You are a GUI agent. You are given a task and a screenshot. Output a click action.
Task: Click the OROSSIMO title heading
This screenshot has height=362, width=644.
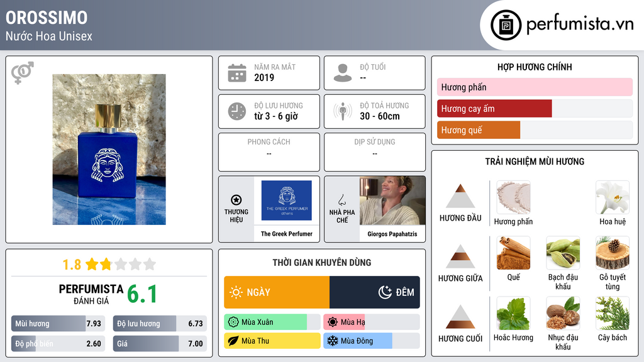pyautogui.click(x=47, y=18)
